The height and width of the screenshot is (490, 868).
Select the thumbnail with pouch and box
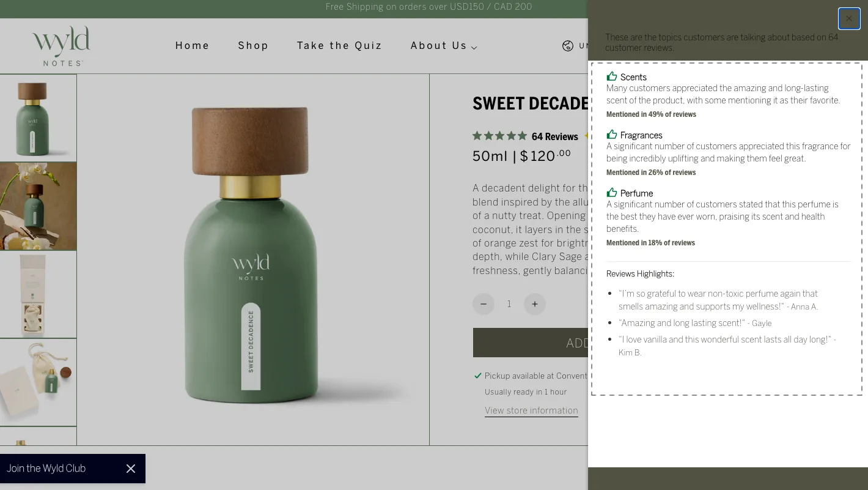(38, 382)
